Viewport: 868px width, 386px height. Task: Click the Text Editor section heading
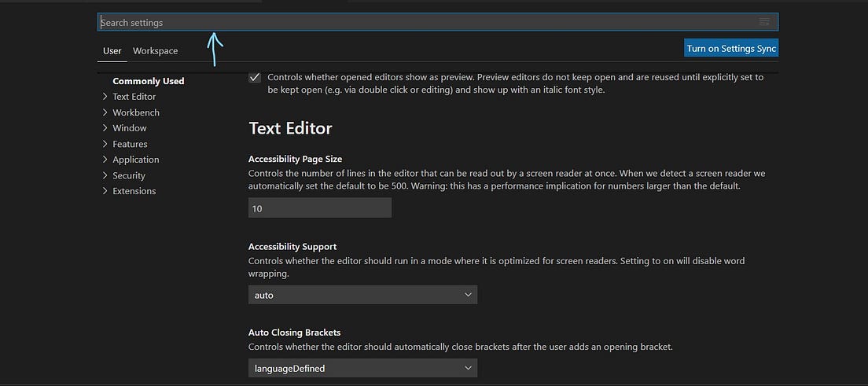click(x=291, y=128)
